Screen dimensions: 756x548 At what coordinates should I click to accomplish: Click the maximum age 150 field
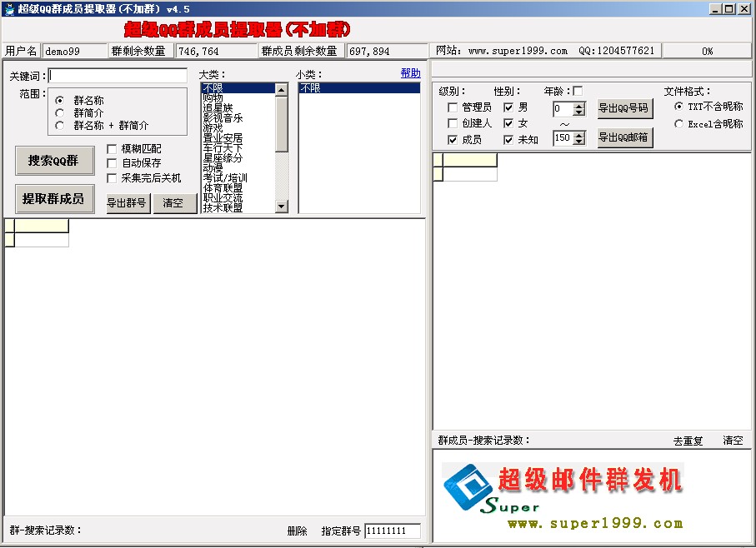pos(563,138)
